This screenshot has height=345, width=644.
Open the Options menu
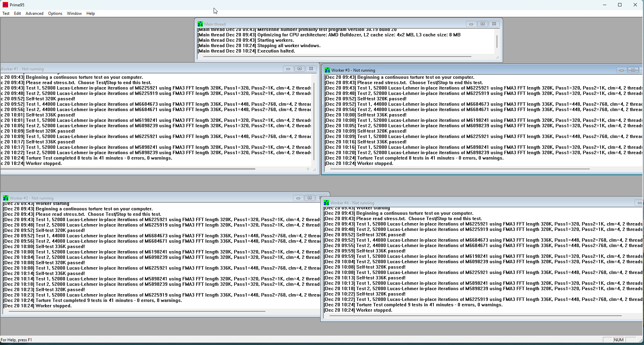[x=55, y=13]
